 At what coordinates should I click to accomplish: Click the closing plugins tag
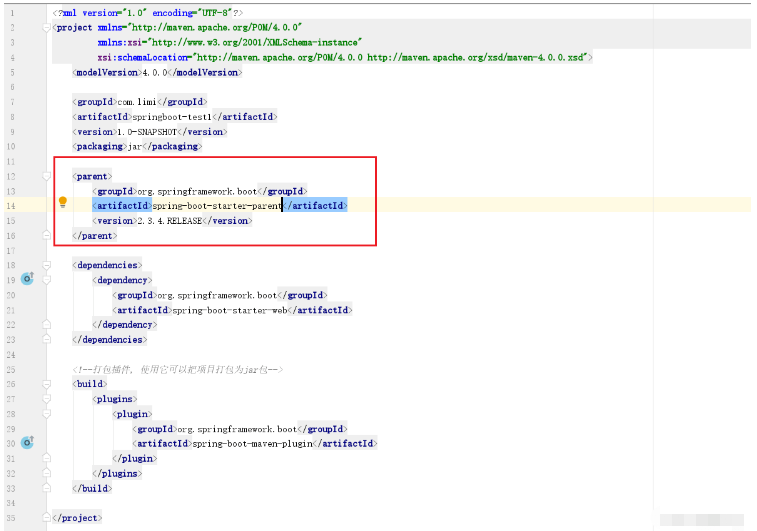click(x=117, y=474)
